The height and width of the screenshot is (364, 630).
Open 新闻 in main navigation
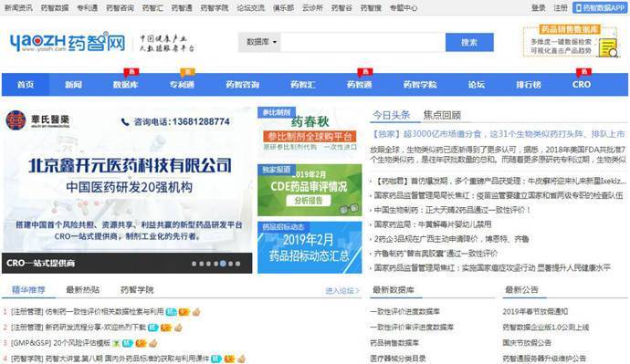coord(74,85)
